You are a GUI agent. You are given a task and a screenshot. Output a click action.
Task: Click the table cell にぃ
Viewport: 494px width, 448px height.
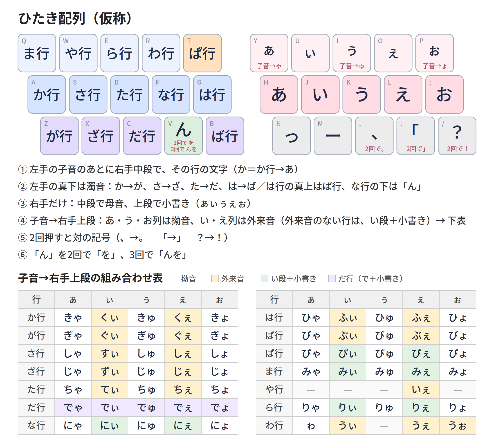[110, 426]
